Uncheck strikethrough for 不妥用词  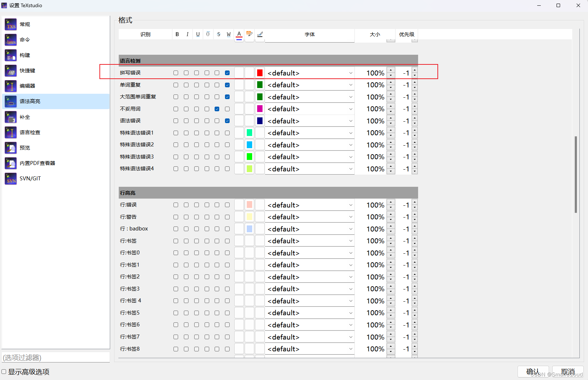217,109
